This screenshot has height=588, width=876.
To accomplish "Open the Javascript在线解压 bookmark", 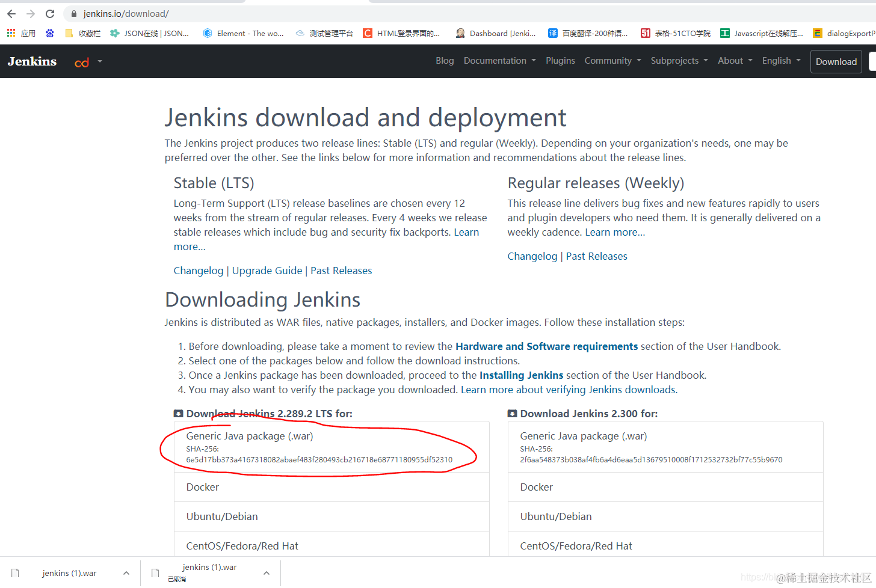I will tap(762, 33).
